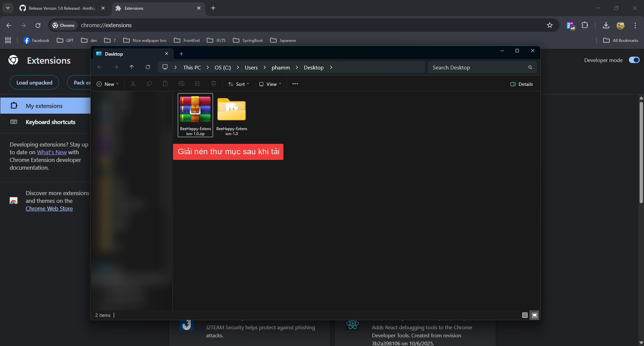Paste clipboard contents into Desktop folder
Image resolution: width=644 pixels, height=346 pixels.
pos(165,84)
